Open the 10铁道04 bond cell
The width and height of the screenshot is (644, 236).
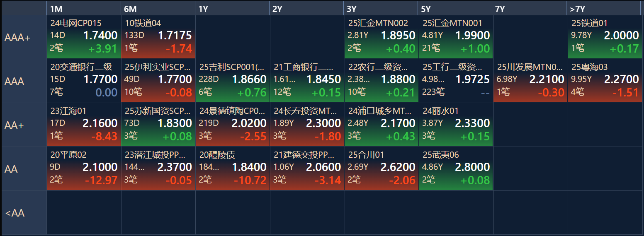(158, 38)
